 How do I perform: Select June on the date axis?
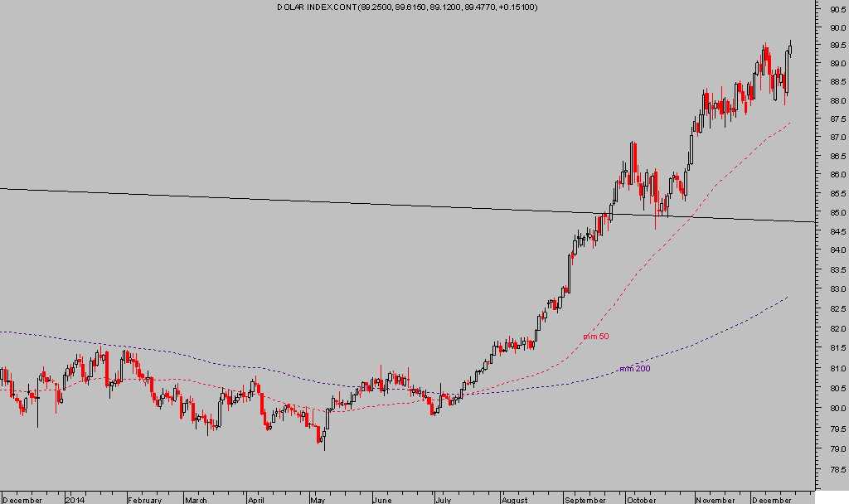[381, 500]
